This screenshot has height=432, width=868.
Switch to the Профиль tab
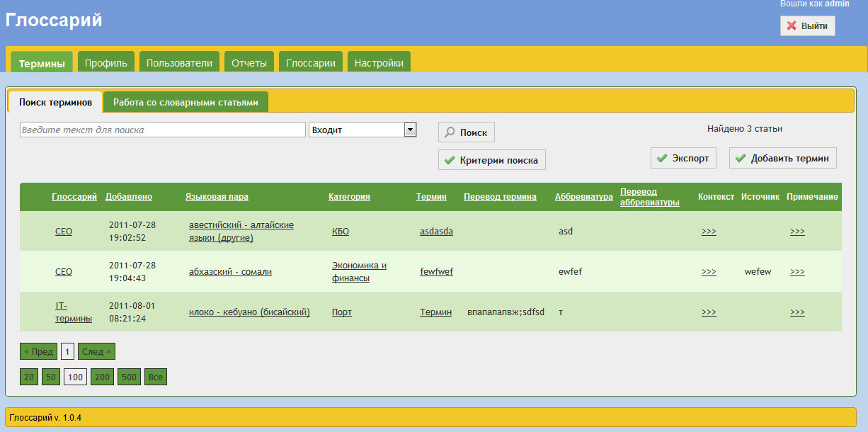click(106, 63)
